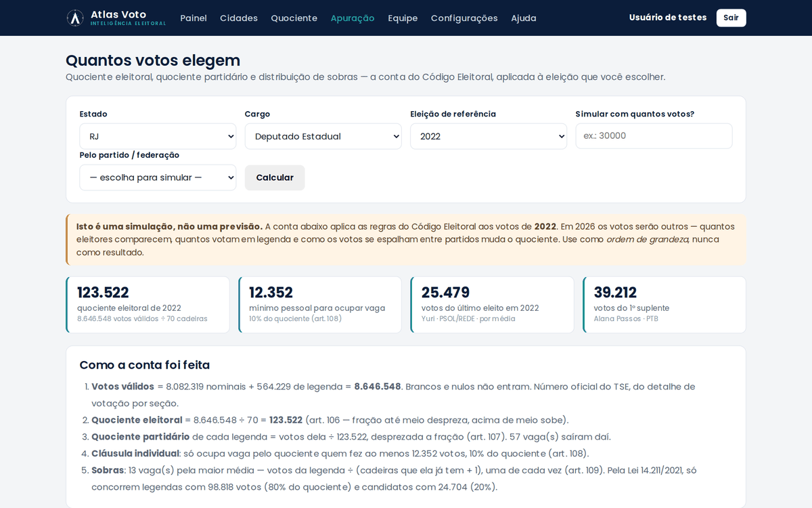The width and height of the screenshot is (812, 508).
Task: Click the Sair button
Action: pyautogui.click(x=731, y=18)
